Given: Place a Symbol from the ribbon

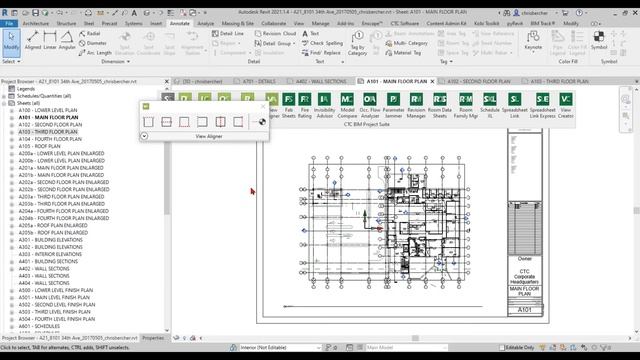Looking at the screenshot, I should coord(599,40).
